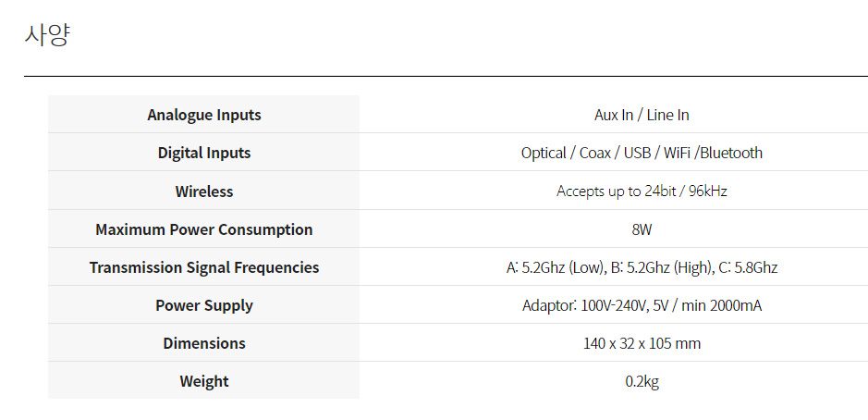Select the "Dimensions" row label
The height and width of the screenshot is (420, 868).
(x=203, y=343)
